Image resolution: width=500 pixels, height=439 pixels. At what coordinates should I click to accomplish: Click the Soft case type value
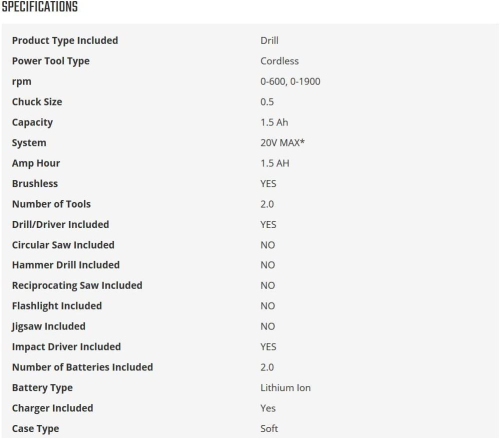(269, 429)
